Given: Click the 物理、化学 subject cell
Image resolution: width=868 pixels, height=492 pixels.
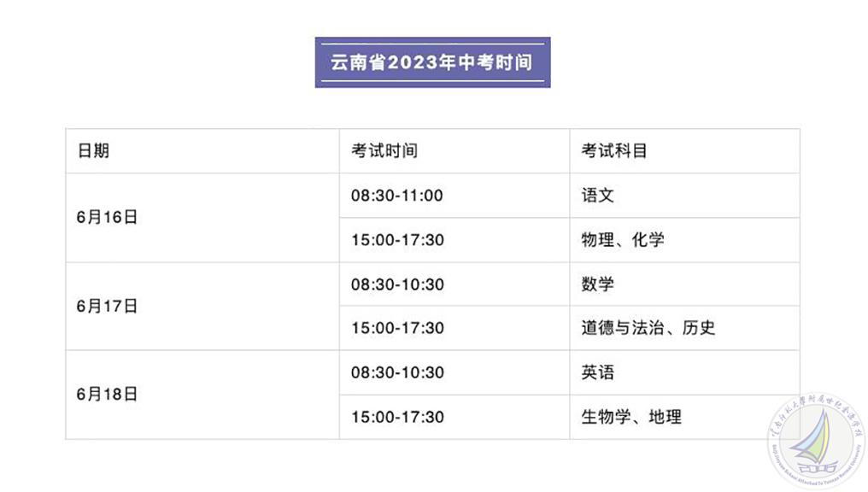Looking at the screenshot, I should click(x=623, y=240).
